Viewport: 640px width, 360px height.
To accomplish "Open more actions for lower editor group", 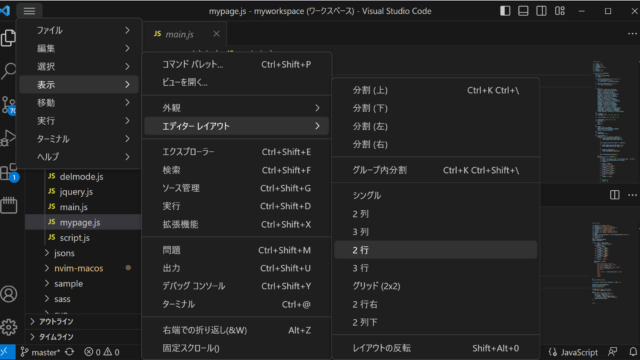I will [x=632, y=195].
